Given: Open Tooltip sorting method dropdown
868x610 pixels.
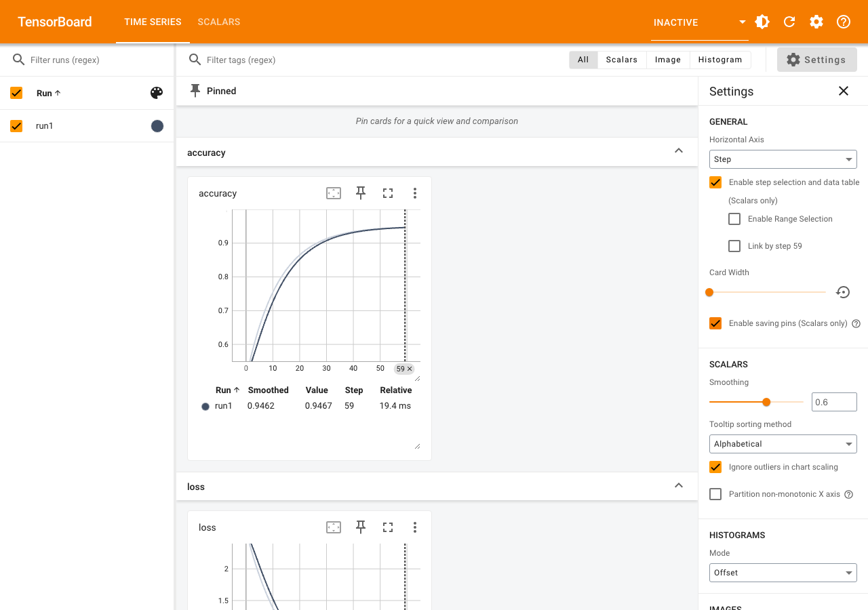Looking at the screenshot, I should [783, 444].
